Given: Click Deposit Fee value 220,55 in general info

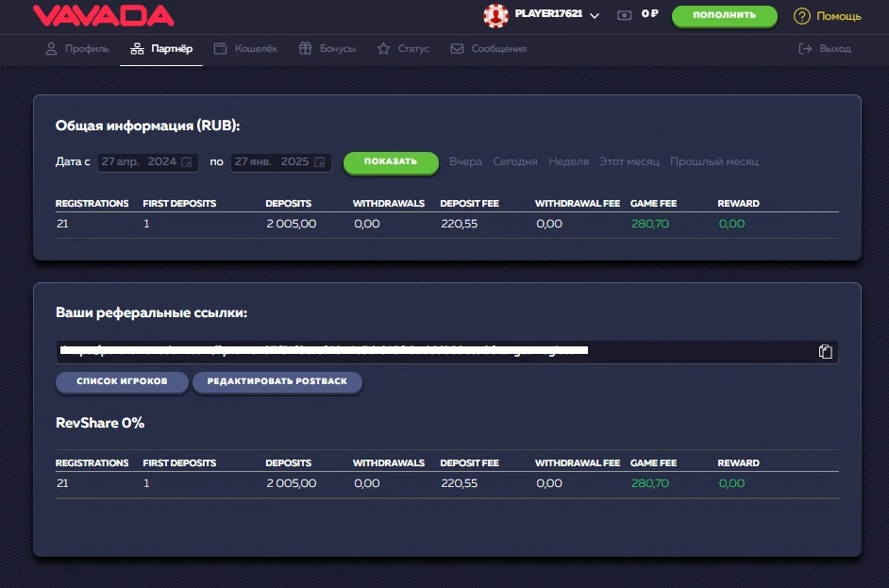Looking at the screenshot, I should [x=460, y=224].
